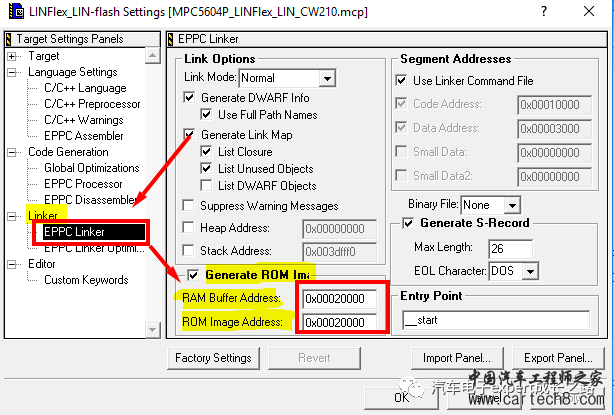The width and height of the screenshot is (614, 415).
Task: Toggle Generate S-Record checkbox
Action: [408, 223]
